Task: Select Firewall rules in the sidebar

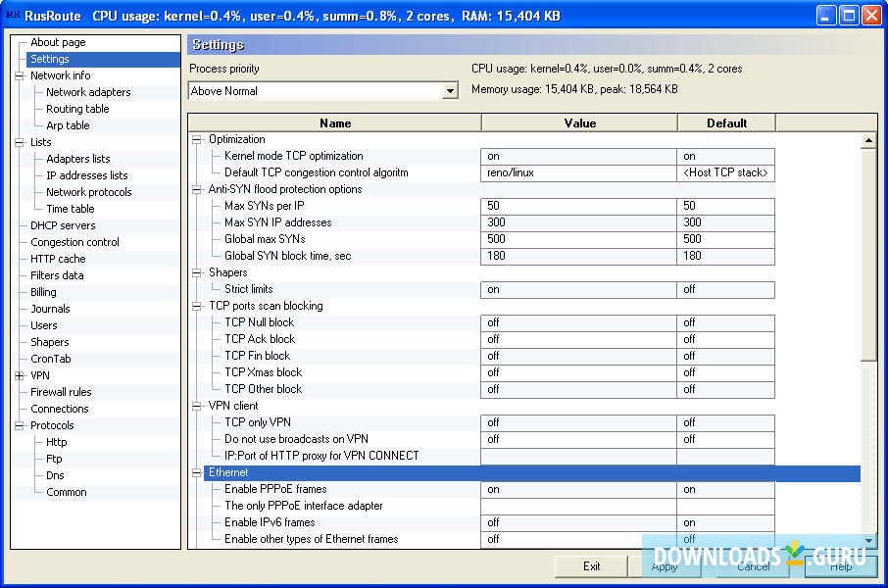Action: pyautogui.click(x=61, y=392)
